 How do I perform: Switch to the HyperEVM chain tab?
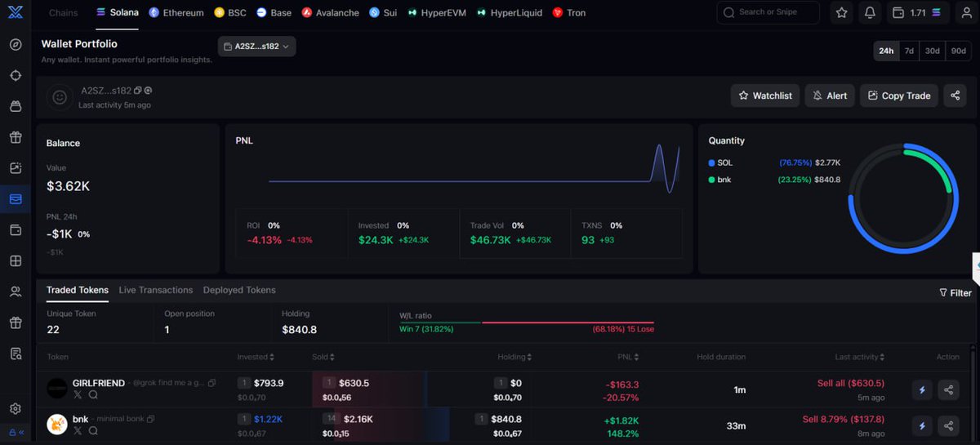(x=437, y=13)
